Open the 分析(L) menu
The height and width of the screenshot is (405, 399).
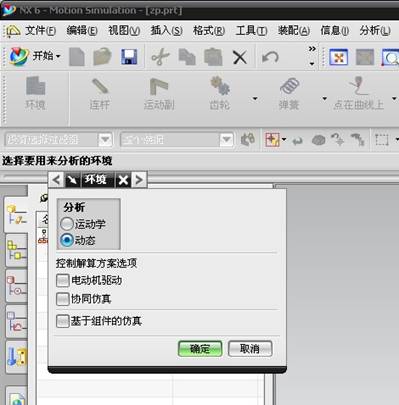(375, 31)
